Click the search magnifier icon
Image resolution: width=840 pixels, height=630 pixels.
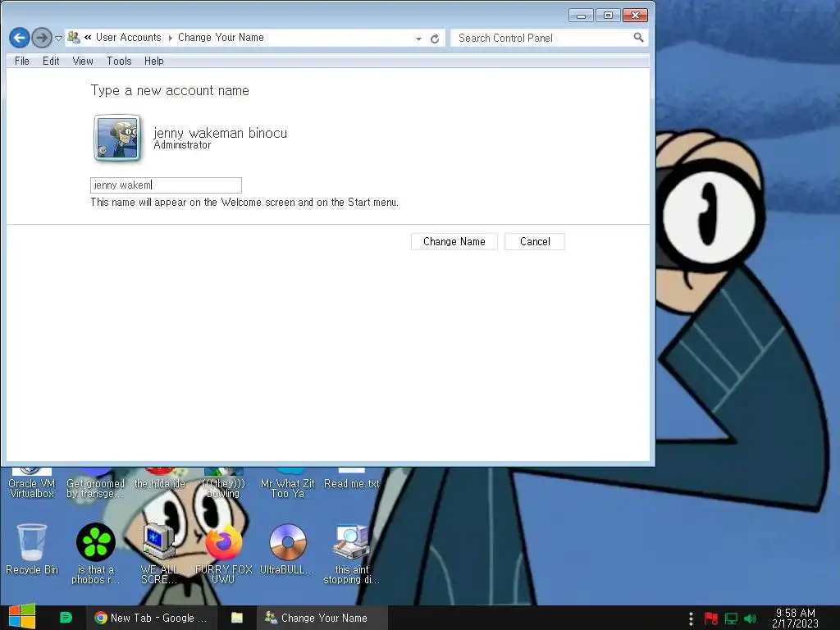pos(638,38)
